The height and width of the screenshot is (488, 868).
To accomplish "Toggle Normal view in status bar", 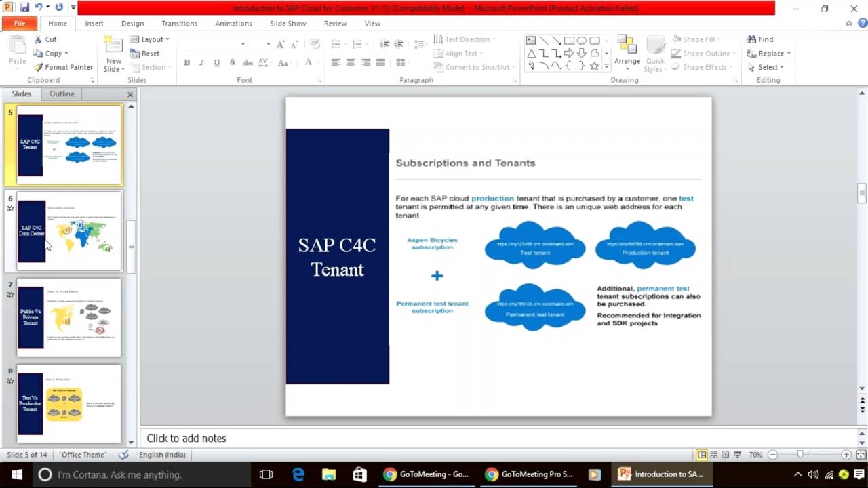I will 702,455.
